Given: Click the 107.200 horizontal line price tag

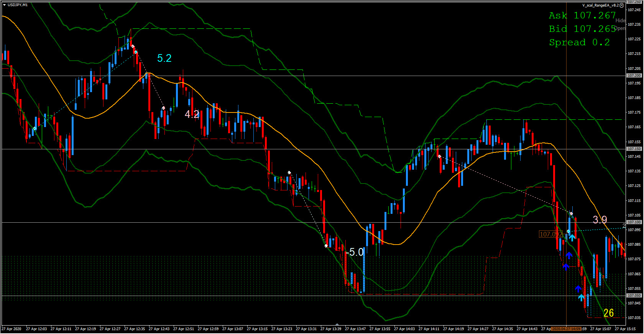Looking at the screenshot, I should click(634, 76).
